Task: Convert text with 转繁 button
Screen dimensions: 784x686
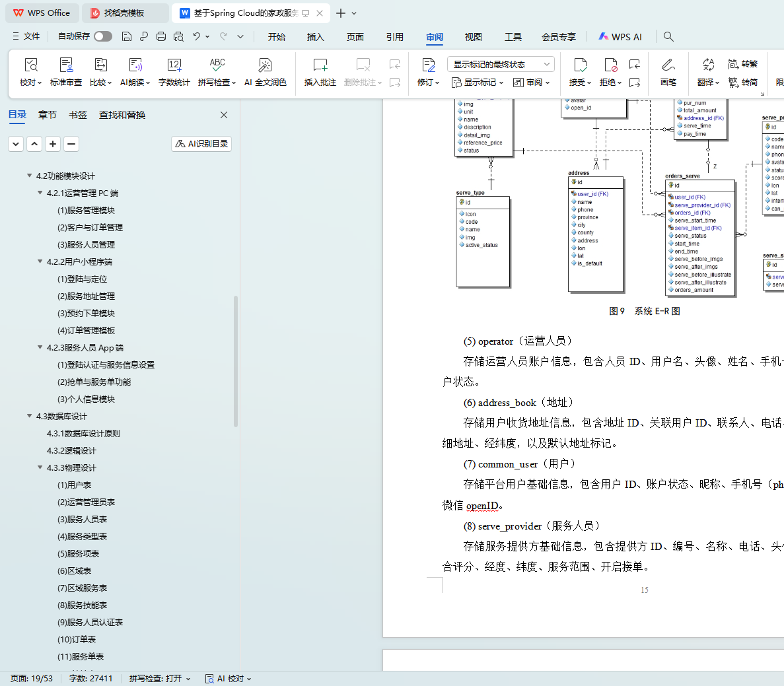Action: point(743,64)
